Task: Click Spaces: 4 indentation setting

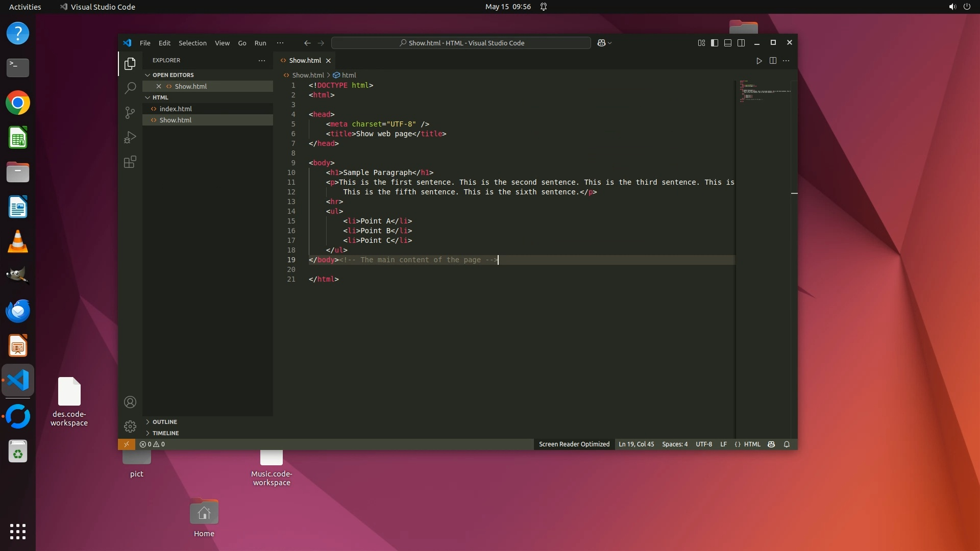Action: [674, 444]
